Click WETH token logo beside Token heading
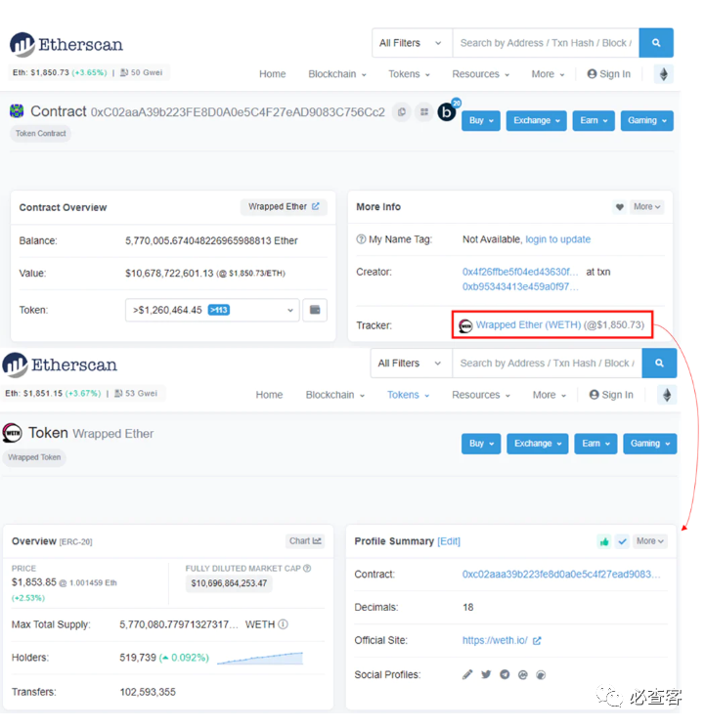Image resolution: width=705 pixels, height=728 pixels. 13,433
